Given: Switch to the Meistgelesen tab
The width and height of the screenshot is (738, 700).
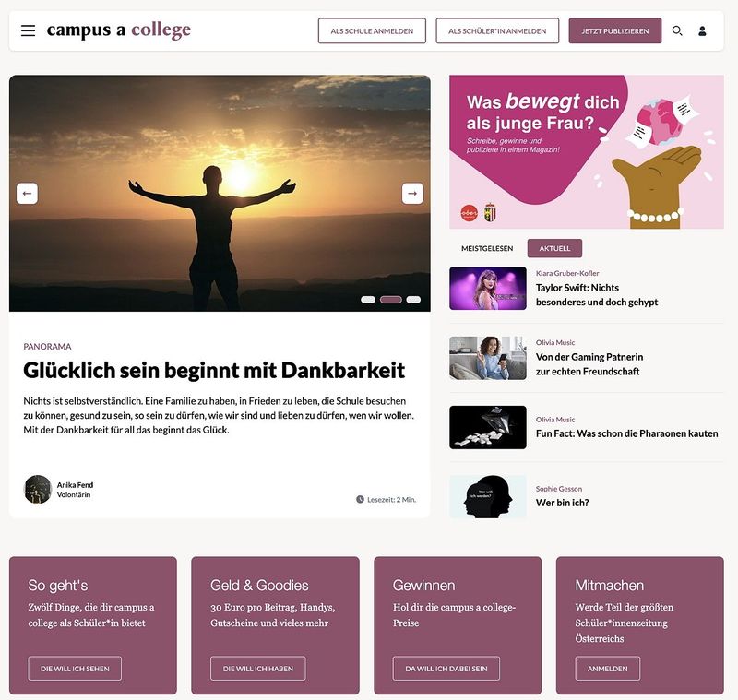Looking at the screenshot, I should pyautogui.click(x=487, y=248).
